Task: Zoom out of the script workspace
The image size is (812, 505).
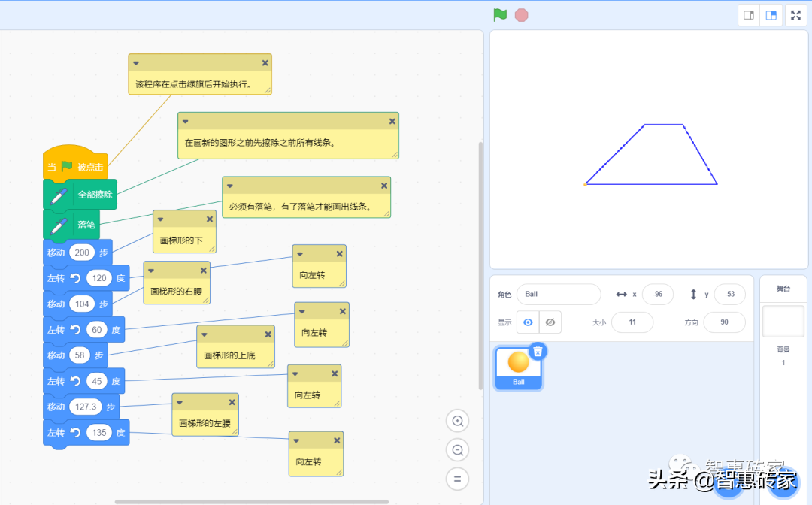Action: click(458, 450)
